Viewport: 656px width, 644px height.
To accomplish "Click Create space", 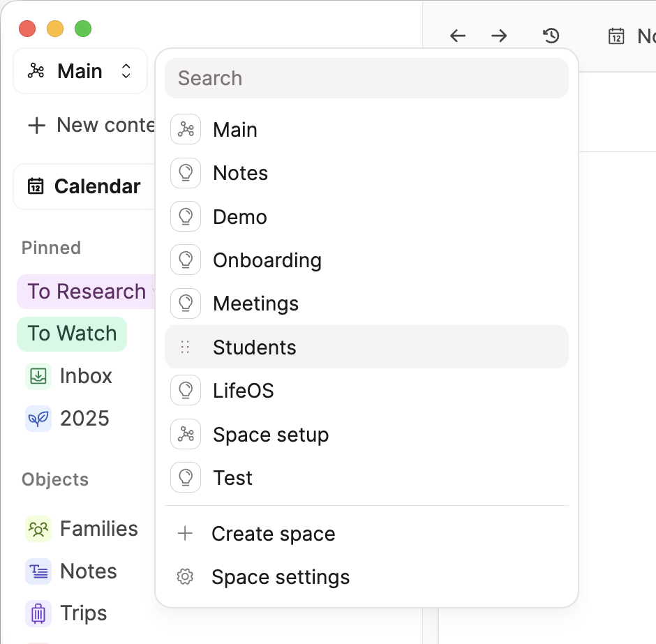I will click(273, 534).
